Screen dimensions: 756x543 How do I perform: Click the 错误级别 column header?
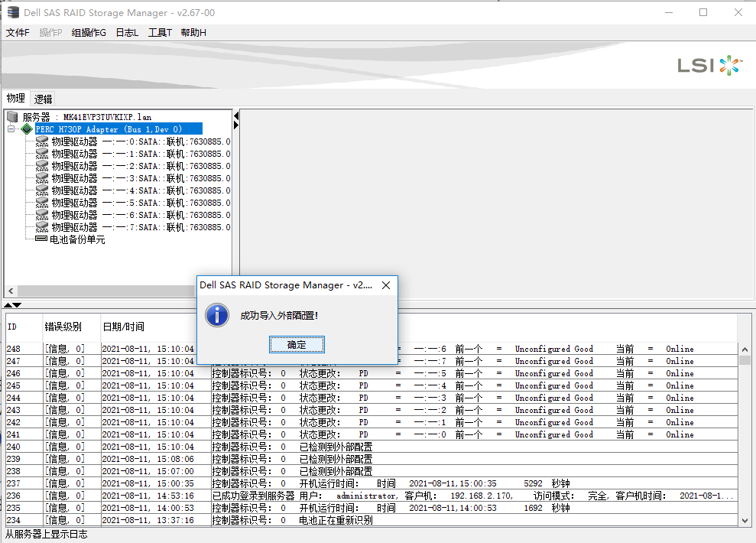tap(72, 327)
